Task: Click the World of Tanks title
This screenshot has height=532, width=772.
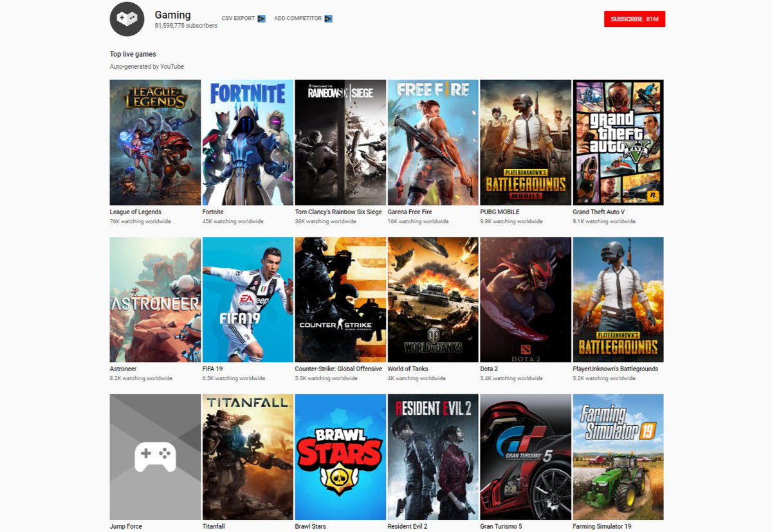Action: click(408, 369)
